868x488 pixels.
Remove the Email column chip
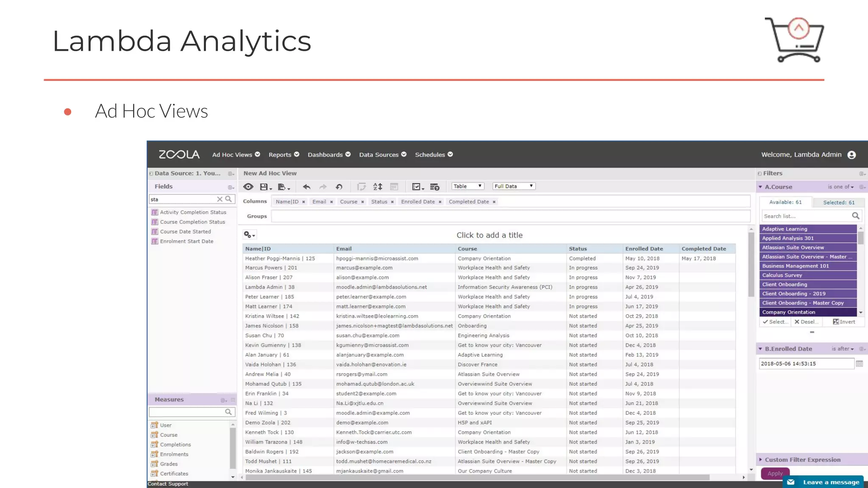tap(331, 202)
